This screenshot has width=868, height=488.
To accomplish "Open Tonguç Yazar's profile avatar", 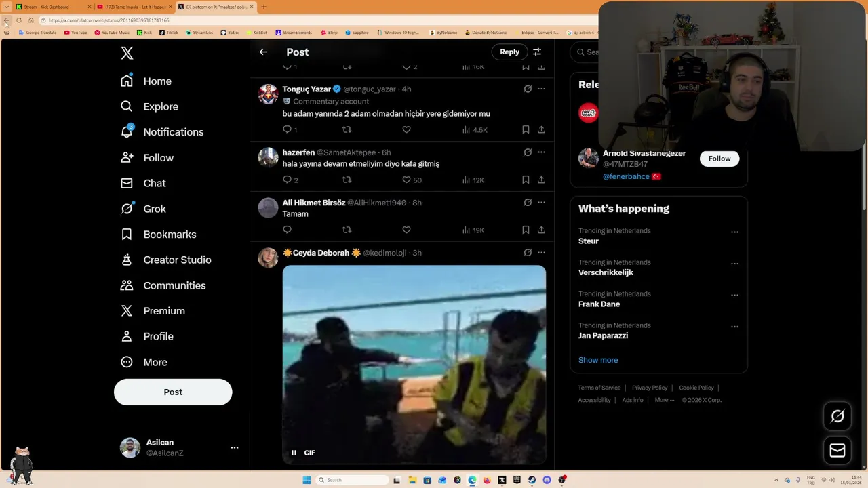I will click(268, 94).
